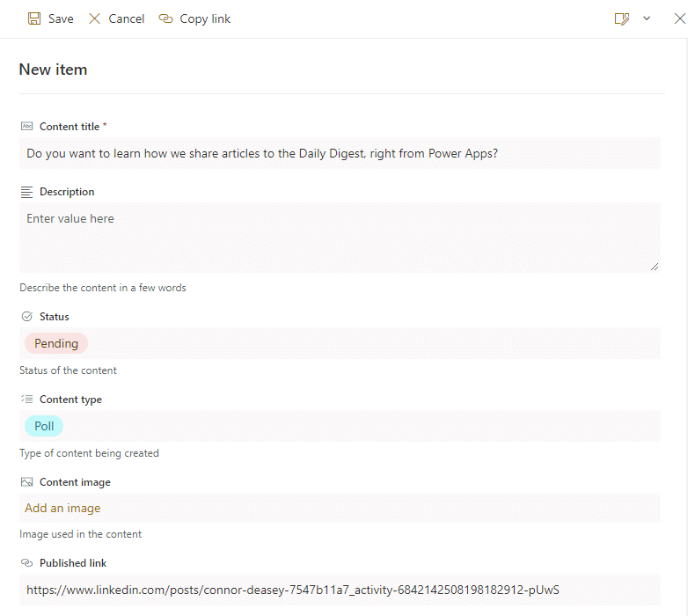Screen dimensions: 688x616
Task: Click the Add an image link
Action: click(x=62, y=508)
